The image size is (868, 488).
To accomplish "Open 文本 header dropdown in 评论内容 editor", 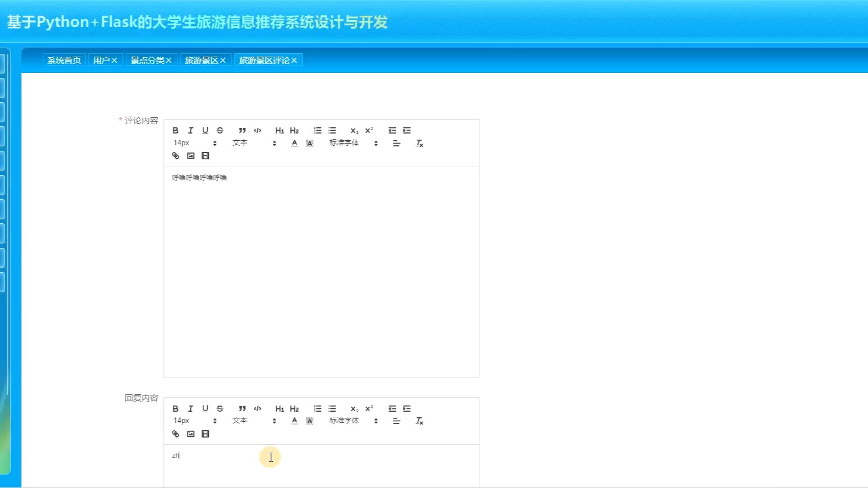I will 254,143.
